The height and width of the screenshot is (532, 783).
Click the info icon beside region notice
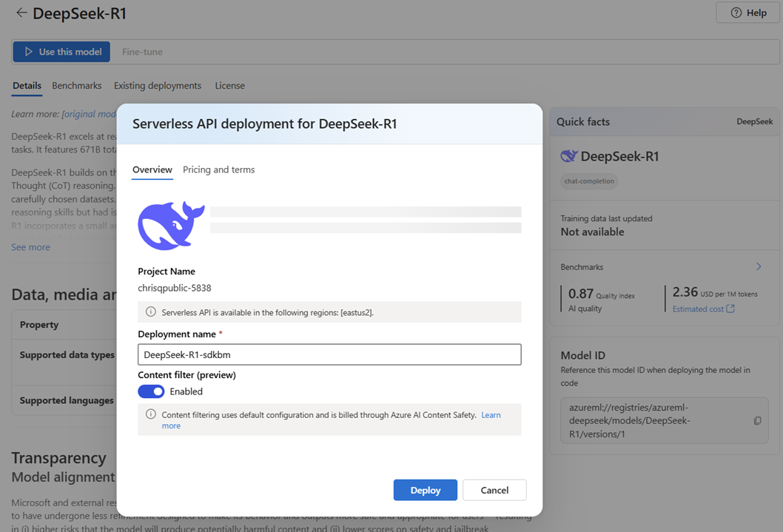[150, 312]
